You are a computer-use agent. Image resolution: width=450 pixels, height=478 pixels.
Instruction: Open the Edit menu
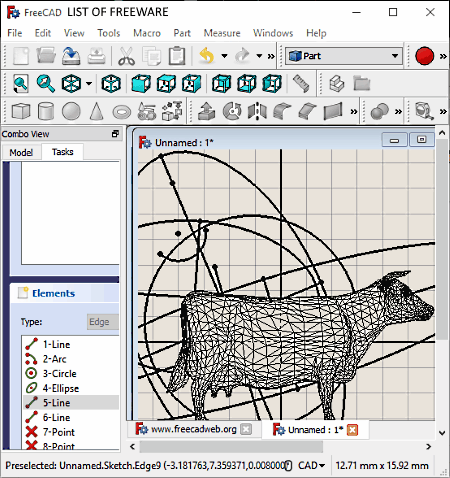(43, 33)
